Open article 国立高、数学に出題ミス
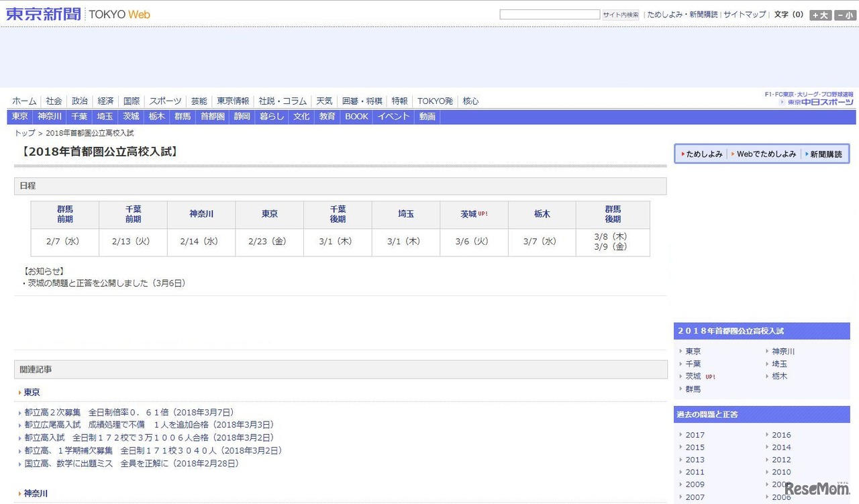This screenshot has width=859, height=504. pyautogui.click(x=131, y=464)
